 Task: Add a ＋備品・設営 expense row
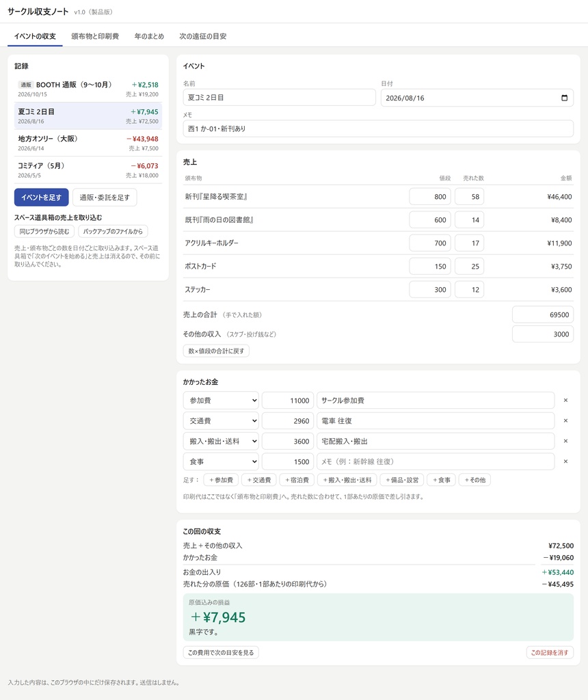pos(402,480)
